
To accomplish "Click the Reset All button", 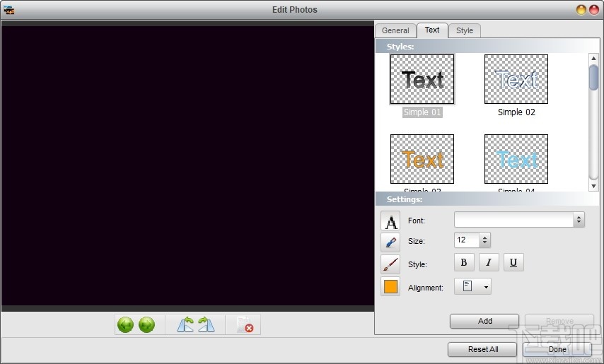I will 482,349.
